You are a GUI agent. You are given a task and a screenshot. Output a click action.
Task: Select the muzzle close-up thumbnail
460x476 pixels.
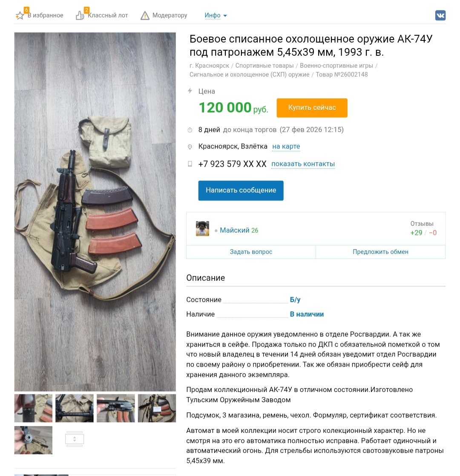[x=33, y=440]
